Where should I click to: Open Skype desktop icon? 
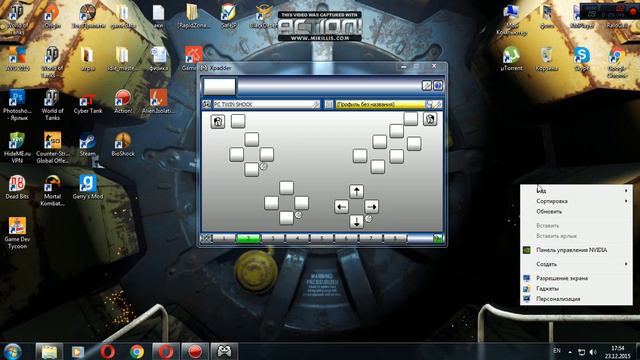pos(582,60)
